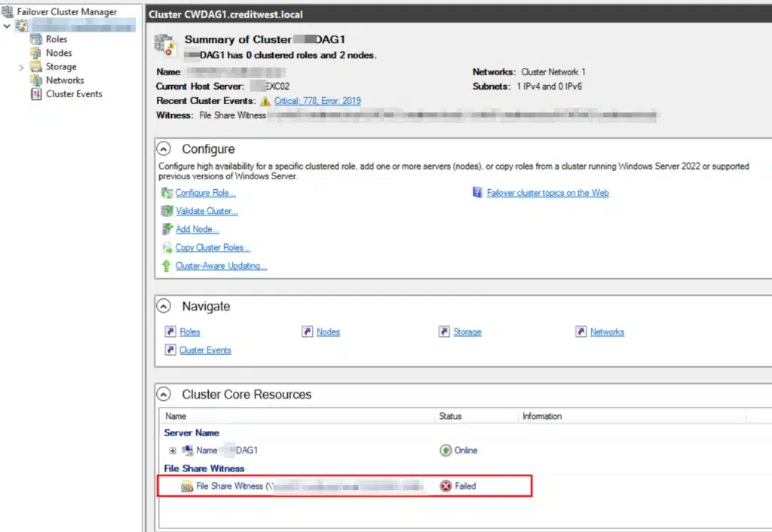
Task: Click the Storage folder icon in tree
Action: point(35,66)
